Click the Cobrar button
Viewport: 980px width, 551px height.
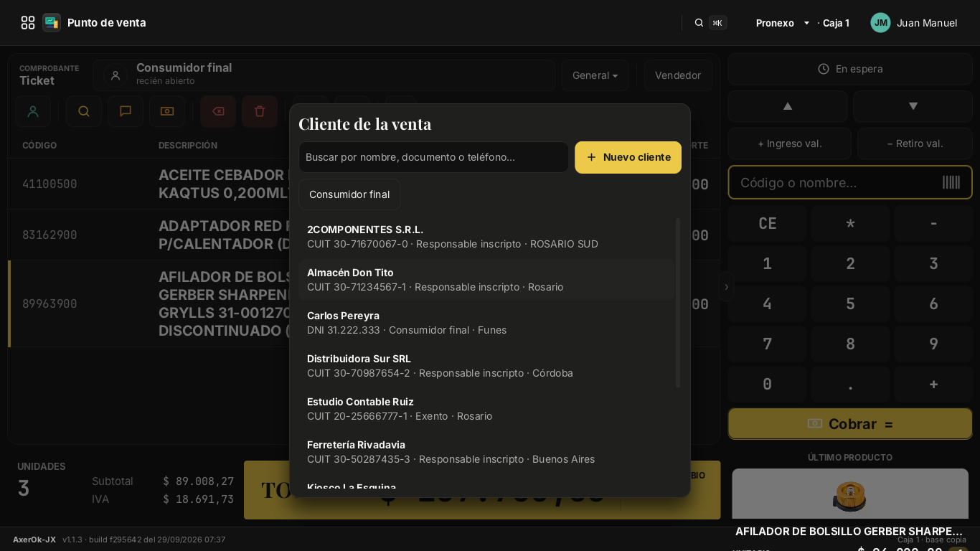850,424
